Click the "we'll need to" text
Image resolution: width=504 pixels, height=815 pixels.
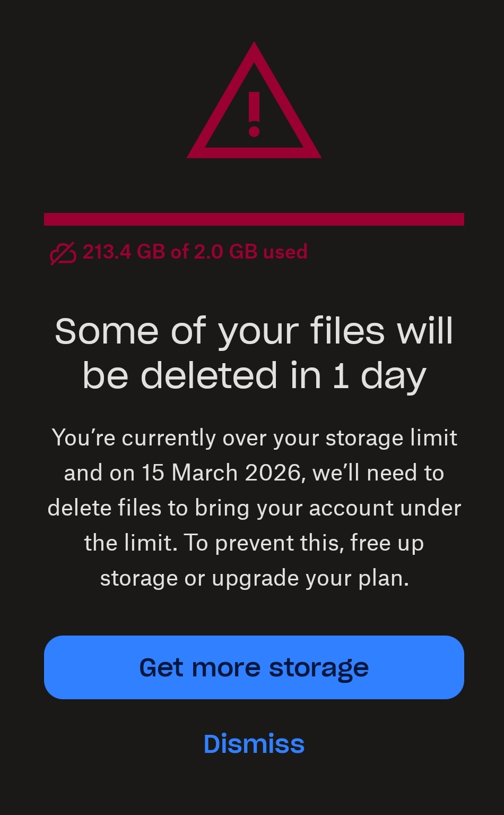[378, 473]
